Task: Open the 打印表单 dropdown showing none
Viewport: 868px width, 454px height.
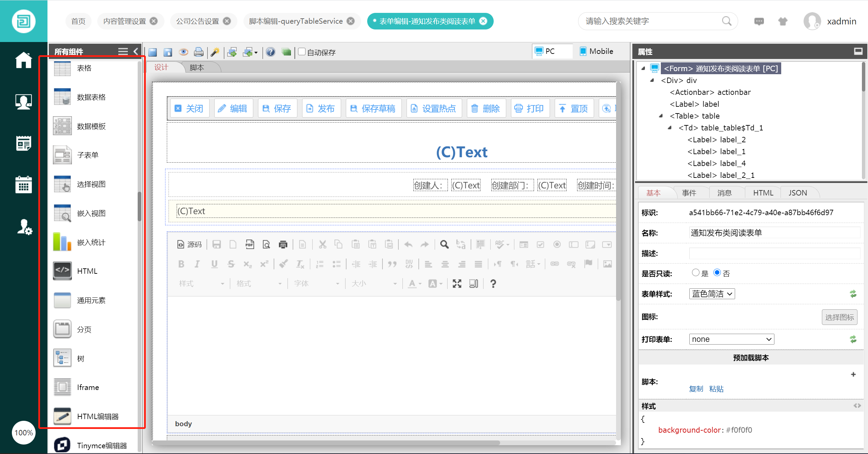Action: click(x=731, y=339)
